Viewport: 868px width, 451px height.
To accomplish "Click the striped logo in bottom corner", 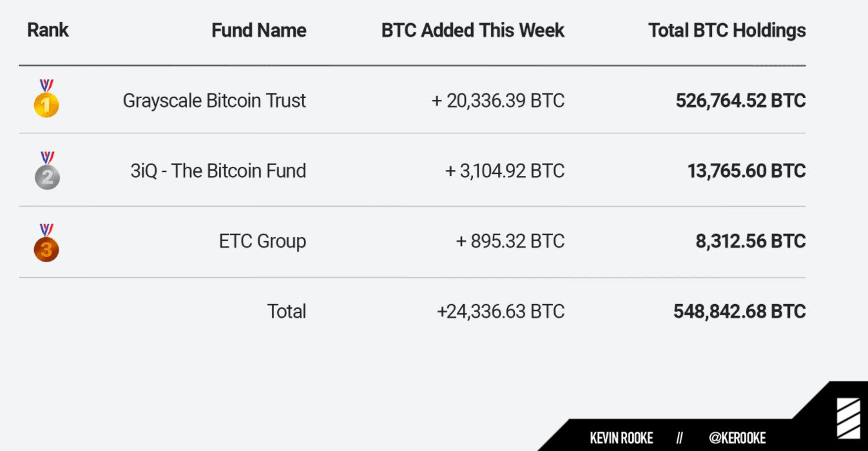I will (847, 419).
